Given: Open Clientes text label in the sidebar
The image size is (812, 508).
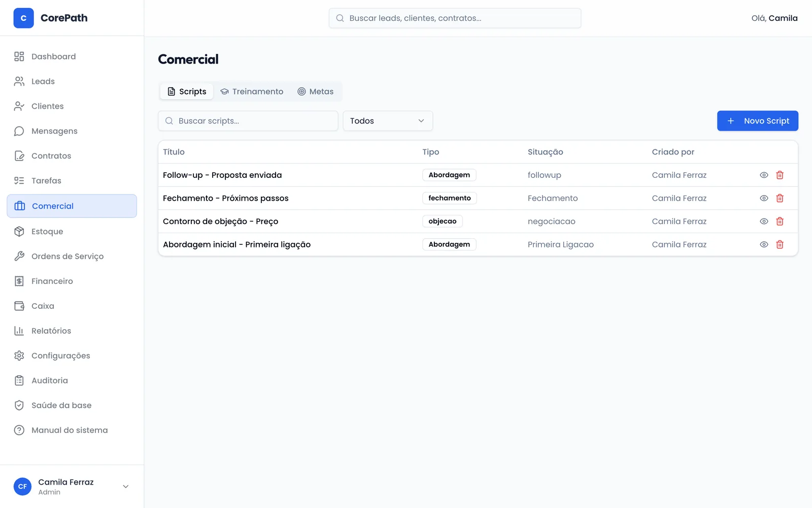Looking at the screenshot, I should pyautogui.click(x=48, y=106).
